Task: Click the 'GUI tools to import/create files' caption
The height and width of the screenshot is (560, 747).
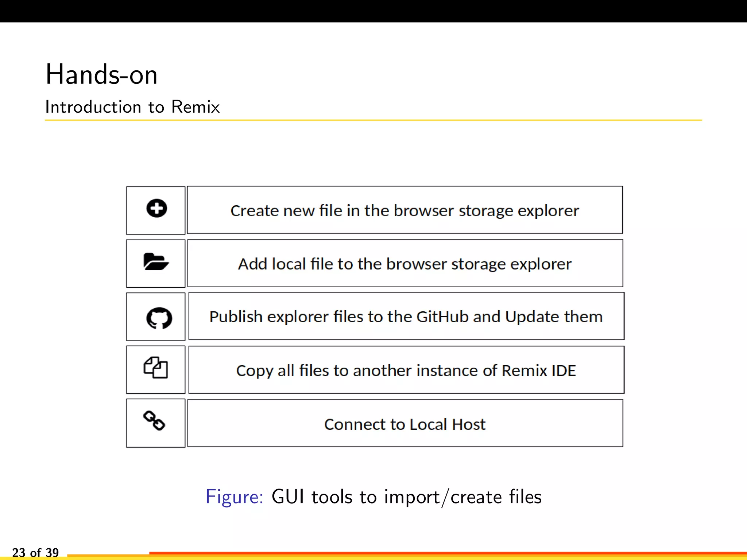Action: [x=406, y=497]
